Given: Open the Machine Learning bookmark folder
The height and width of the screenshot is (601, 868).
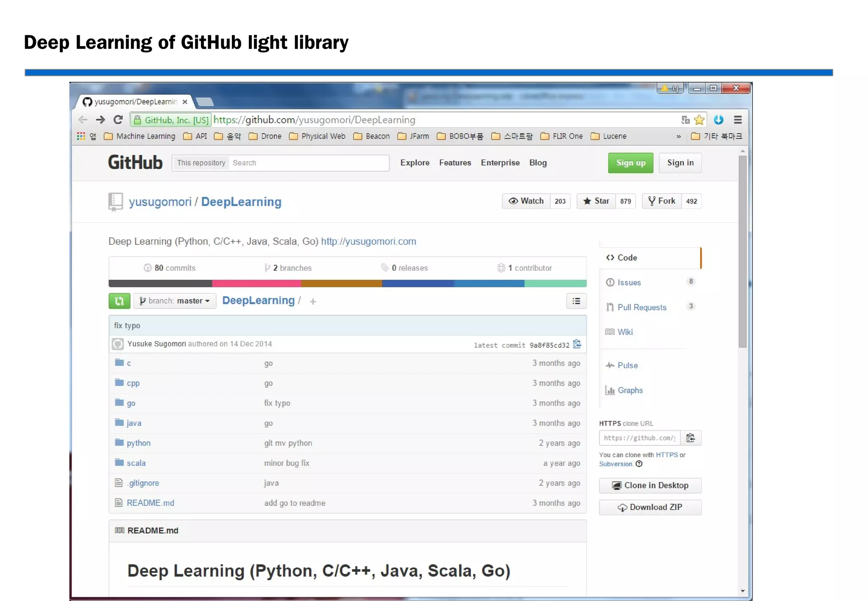Looking at the screenshot, I should 140,136.
